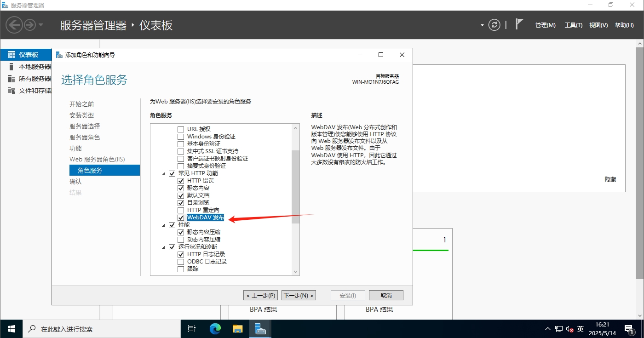Open Task View on the taskbar
Image resolution: width=644 pixels, height=338 pixels.
(x=192, y=329)
